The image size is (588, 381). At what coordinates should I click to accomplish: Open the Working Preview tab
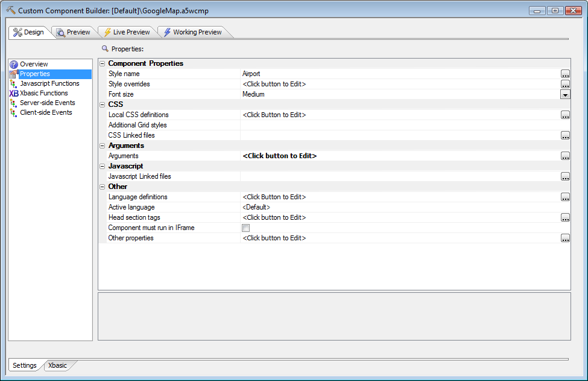click(x=193, y=32)
